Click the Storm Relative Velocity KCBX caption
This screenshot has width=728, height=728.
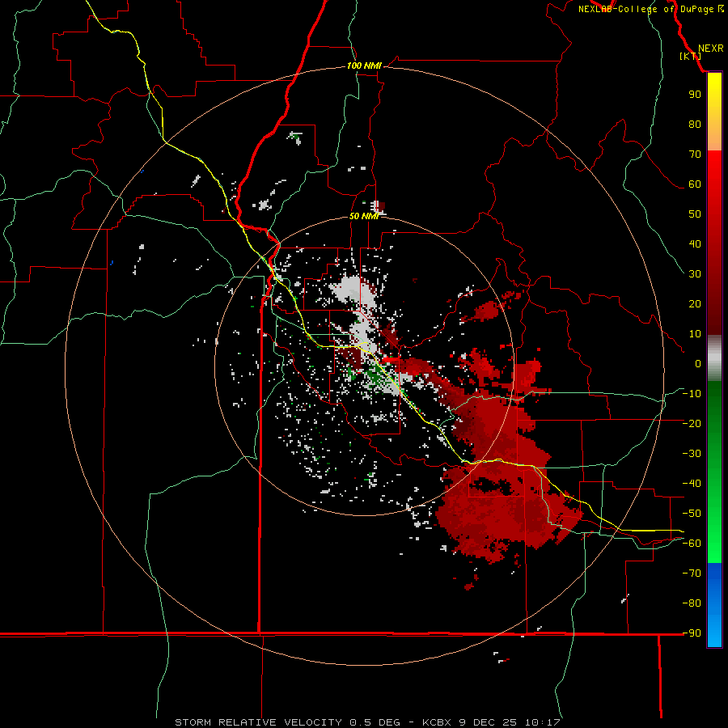point(367,722)
